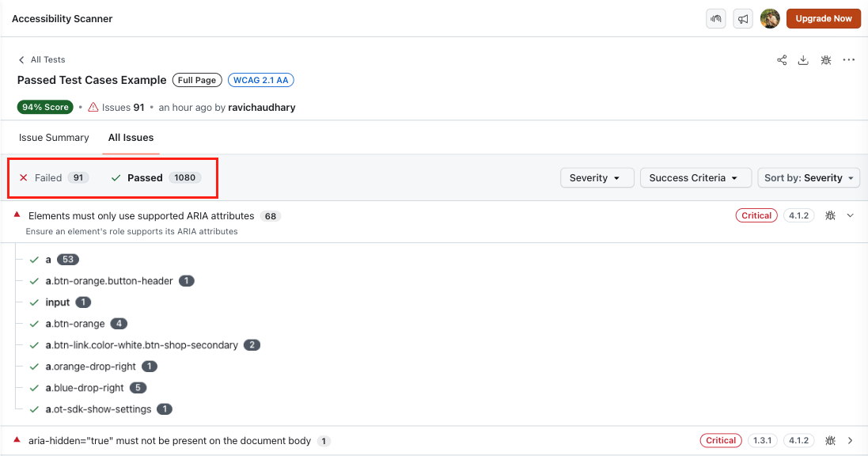This screenshot has height=456, width=868.
Task: Click the 4.1.2 tag on the aria-hidden row
Action: [798, 440]
